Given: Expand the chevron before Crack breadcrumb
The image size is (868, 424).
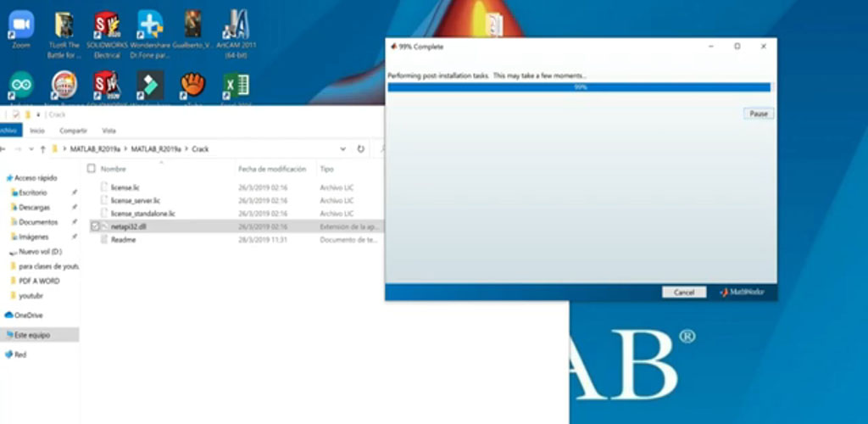Looking at the screenshot, I should click(x=186, y=149).
